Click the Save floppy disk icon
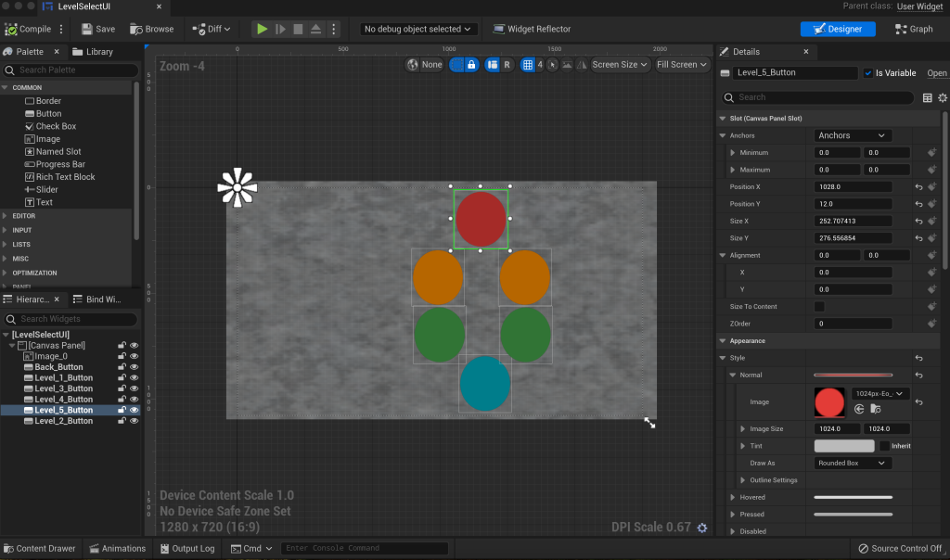The height and width of the screenshot is (560, 950). (x=85, y=29)
